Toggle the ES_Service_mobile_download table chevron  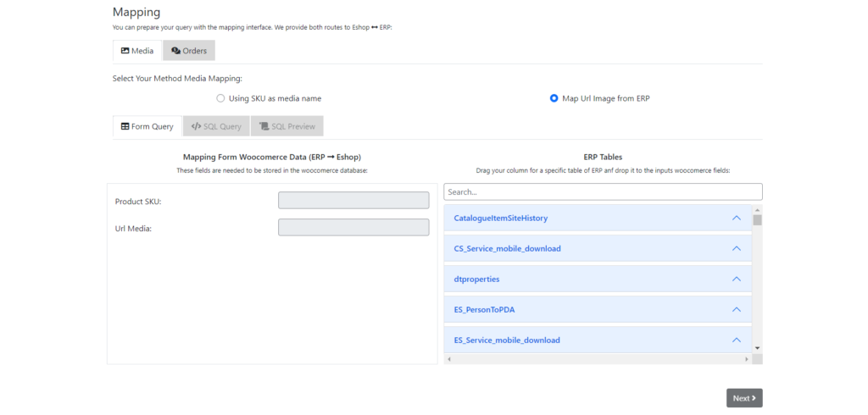736,340
